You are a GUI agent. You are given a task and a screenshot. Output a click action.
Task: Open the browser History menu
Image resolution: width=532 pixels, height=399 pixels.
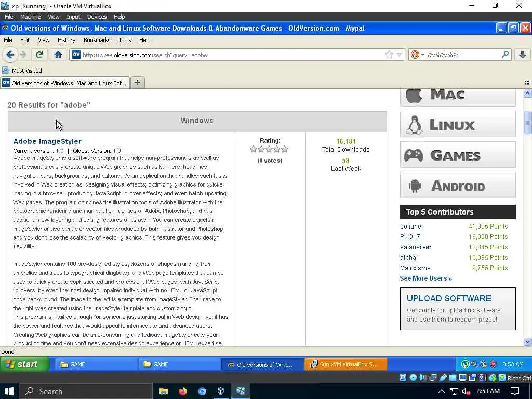click(x=66, y=40)
